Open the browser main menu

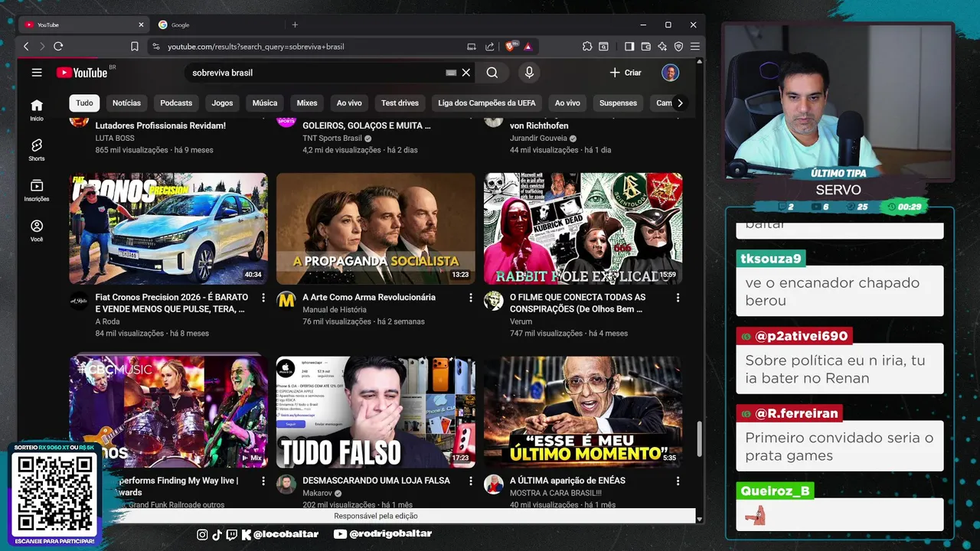[695, 47]
